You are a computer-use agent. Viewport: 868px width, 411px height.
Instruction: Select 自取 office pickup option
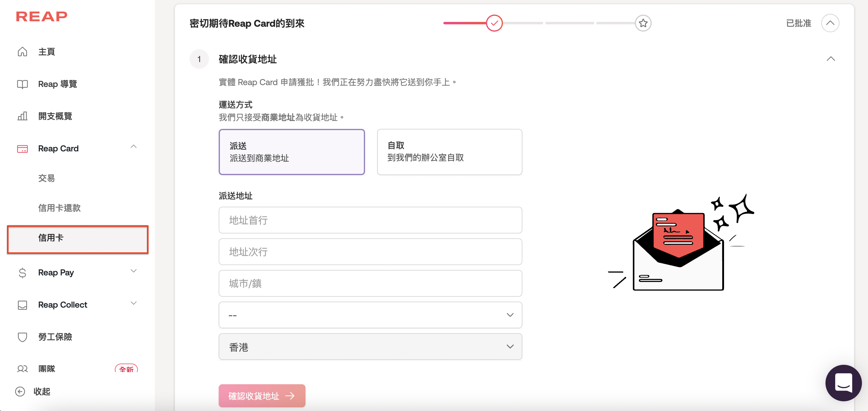449,152
